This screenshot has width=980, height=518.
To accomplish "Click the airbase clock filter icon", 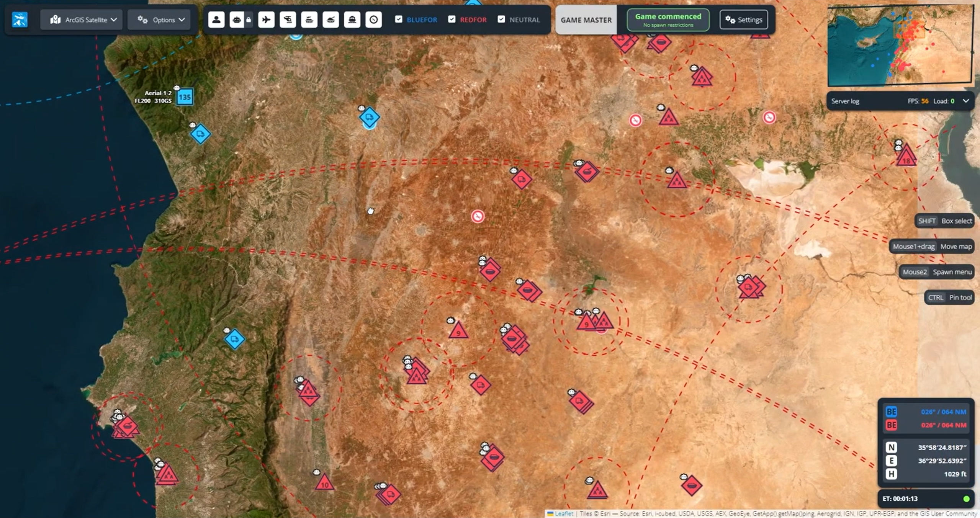I will pyautogui.click(x=373, y=20).
